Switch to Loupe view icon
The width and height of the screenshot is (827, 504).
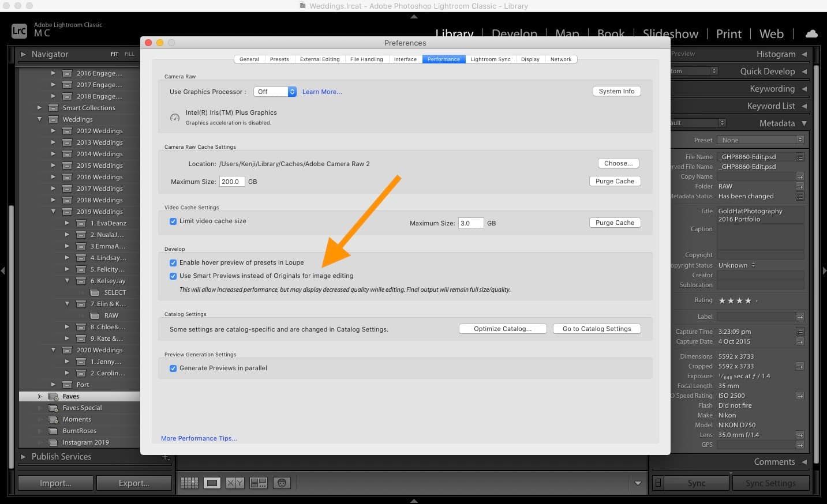pyautogui.click(x=212, y=483)
